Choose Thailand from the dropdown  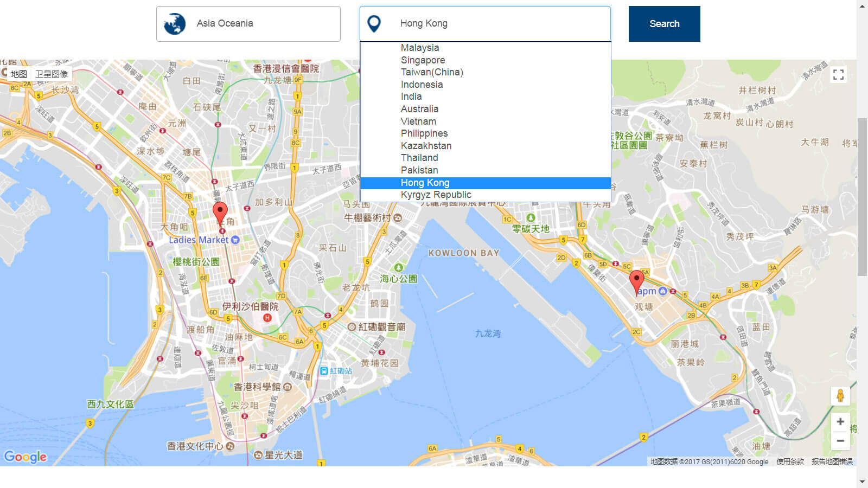pos(486,158)
